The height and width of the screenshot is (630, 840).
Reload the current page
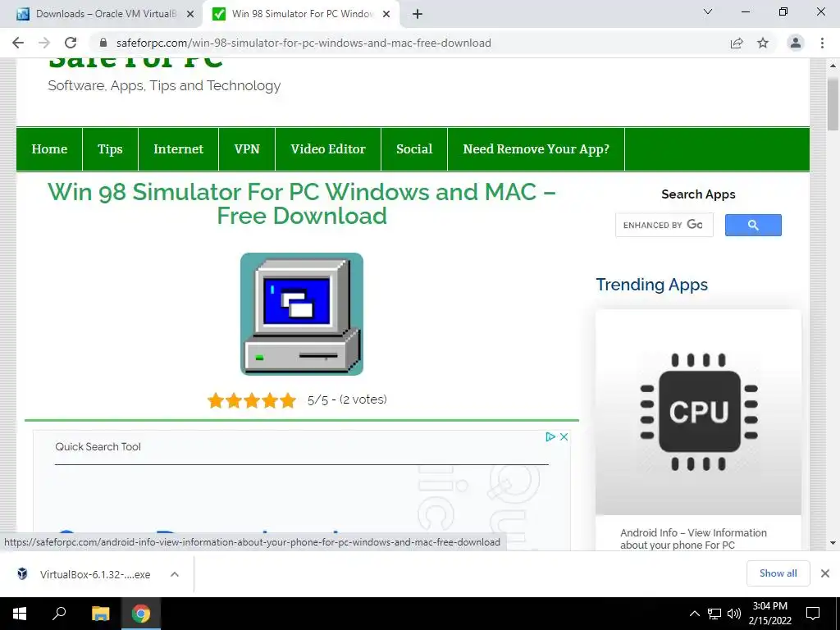pos(71,43)
